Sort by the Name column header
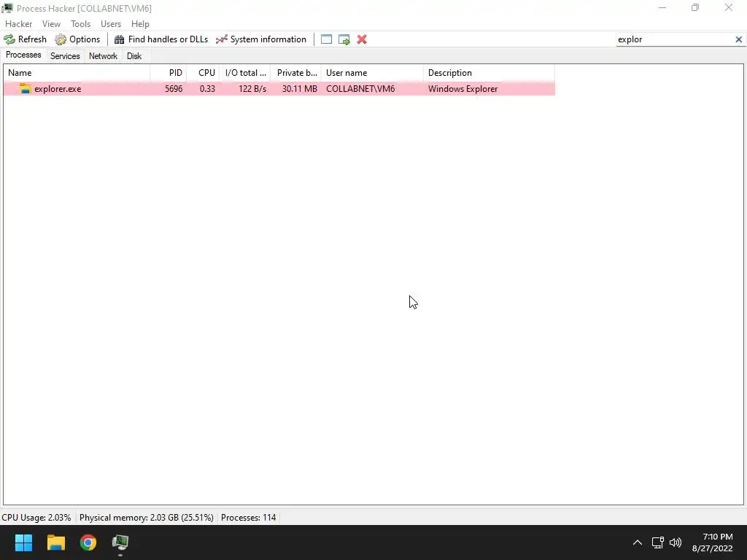This screenshot has width=747, height=560. [77, 73]
